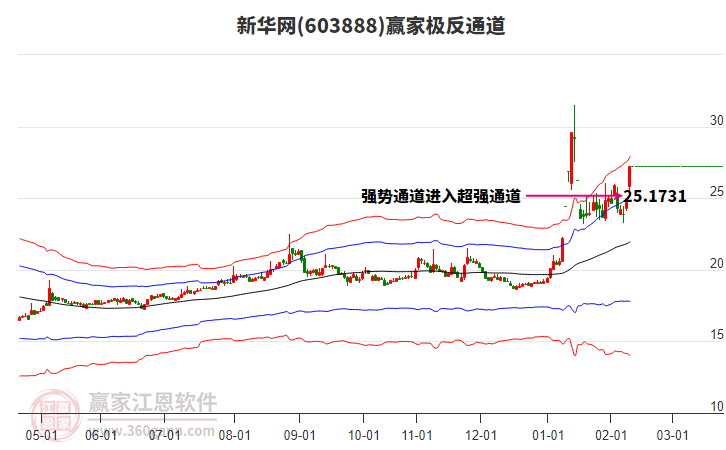Click the x-axis date 11-01

[417, 436]
